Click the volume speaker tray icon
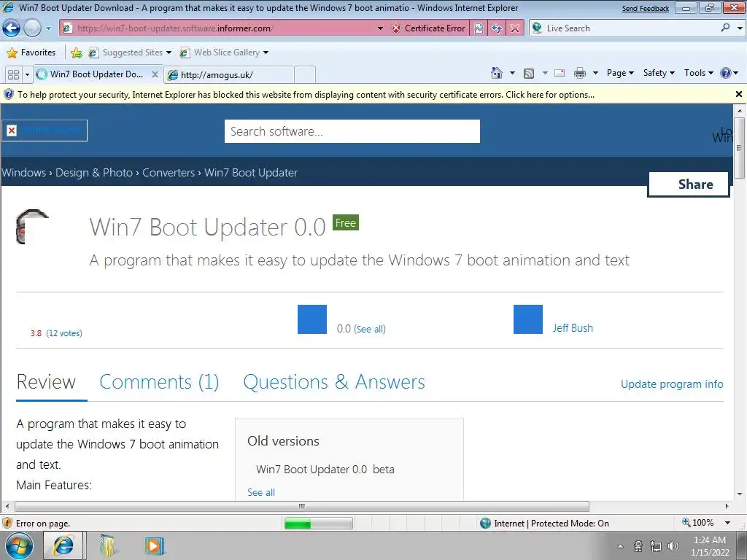 click(673, 546)
